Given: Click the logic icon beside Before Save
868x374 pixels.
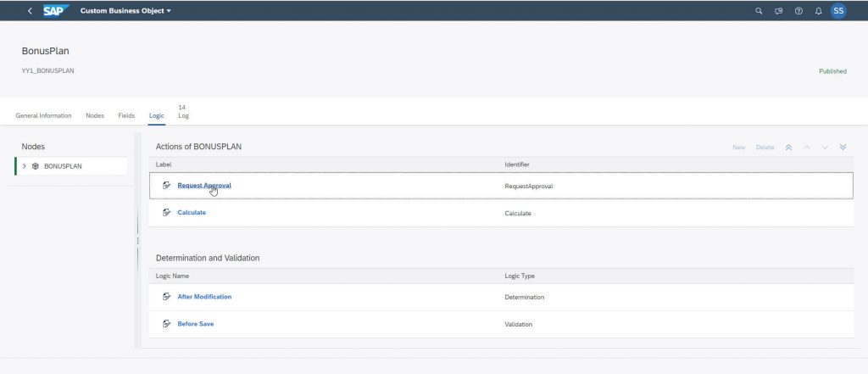Looking at the screenshot, I should [x=167, y=324].
